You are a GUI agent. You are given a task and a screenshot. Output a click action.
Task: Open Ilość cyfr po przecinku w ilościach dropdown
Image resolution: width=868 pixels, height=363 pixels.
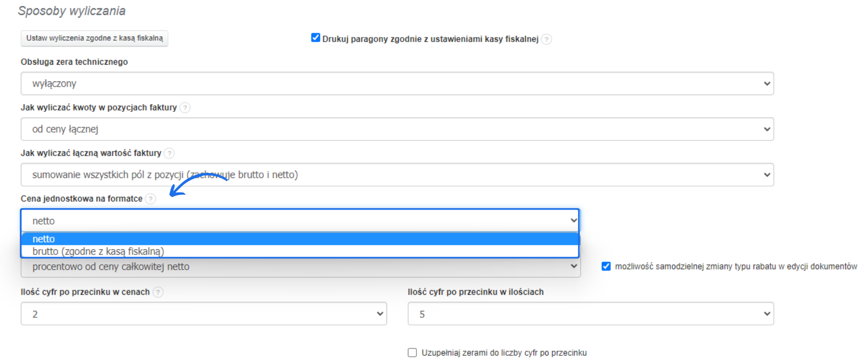590,314
